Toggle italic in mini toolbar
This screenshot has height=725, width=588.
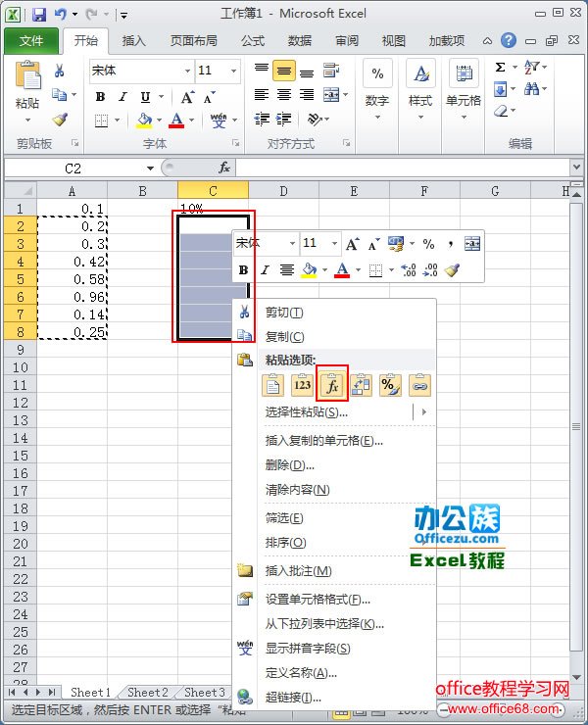[x=265, y=270]
